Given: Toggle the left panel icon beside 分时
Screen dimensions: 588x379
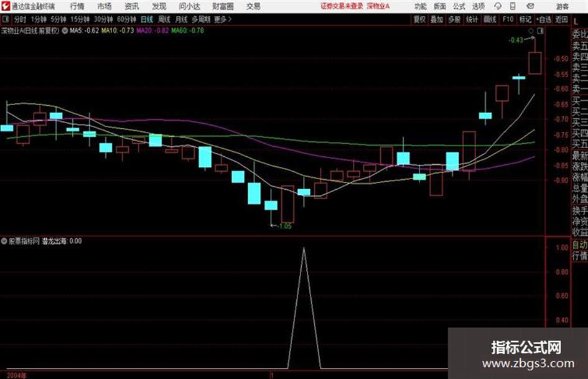Looking at the screenshot, I should click(6, 19).
